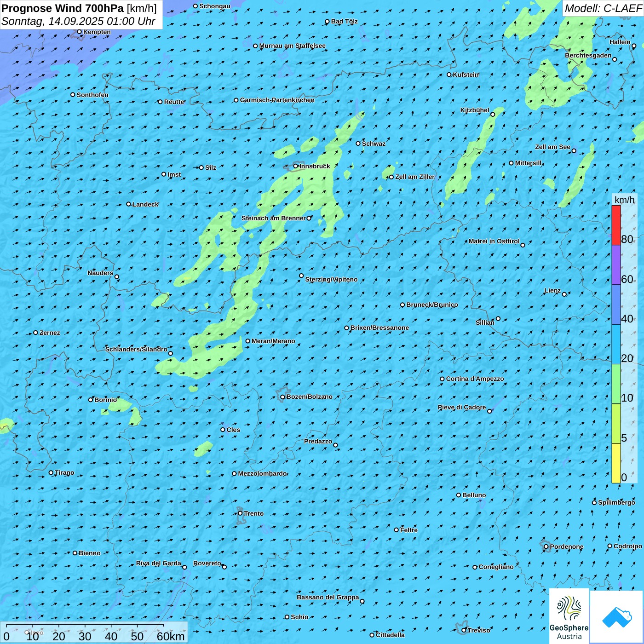Viewport: 644px width, 644px height.
Task: Select the Zell am See label
Action: [552, 147]
